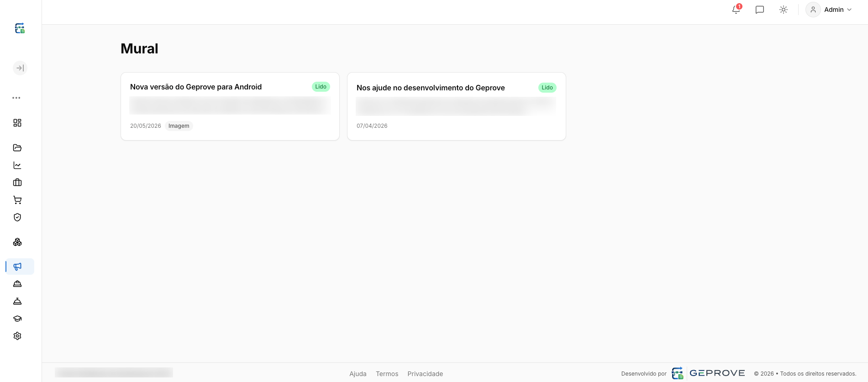Viewport: 868px width, 382px height.
Task: Click the date 20/05/2026
Action: 146,126
